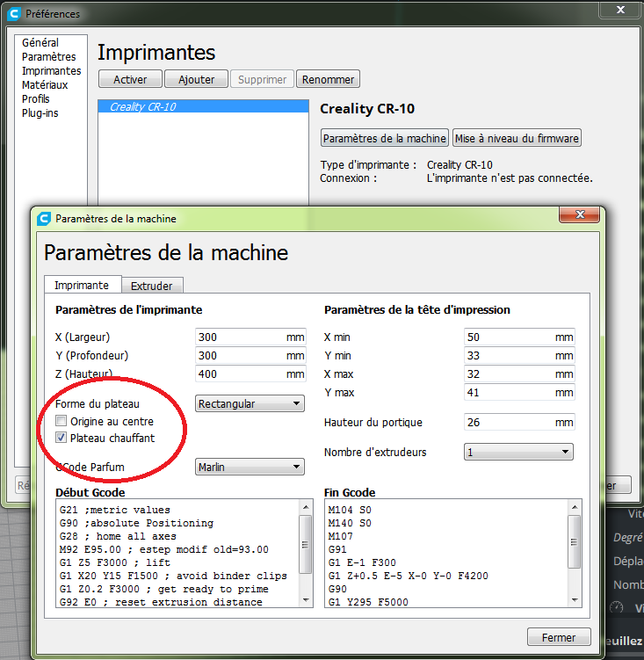
Task: Click M92 E95.00 line in Début Gcode
Action: (163, 549)
